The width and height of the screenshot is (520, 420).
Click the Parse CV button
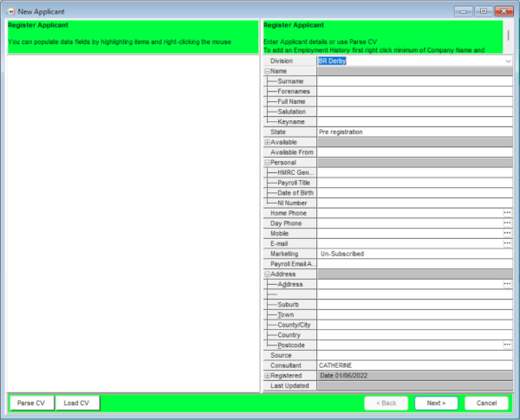point(31,403)
